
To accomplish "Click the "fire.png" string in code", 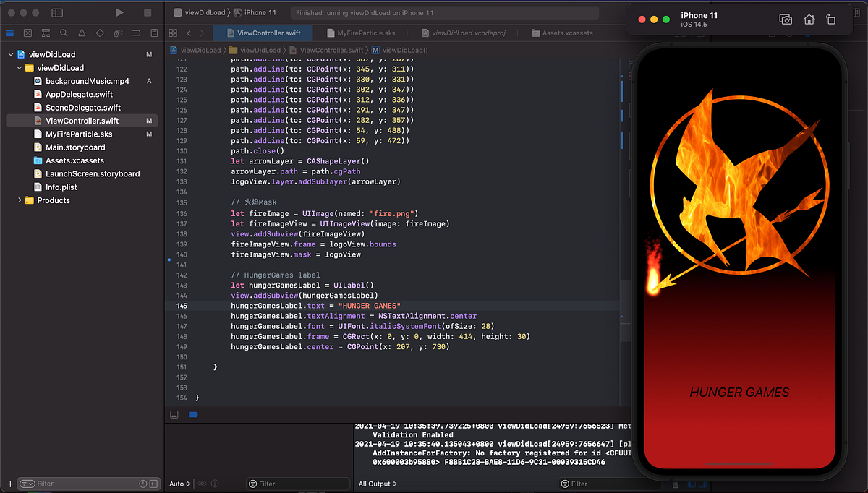I will point(393,213).
